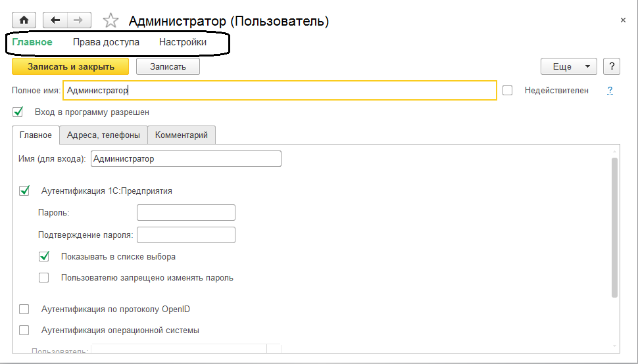
Task: Click the blue question mark hint link
Action: coord(610,91)
